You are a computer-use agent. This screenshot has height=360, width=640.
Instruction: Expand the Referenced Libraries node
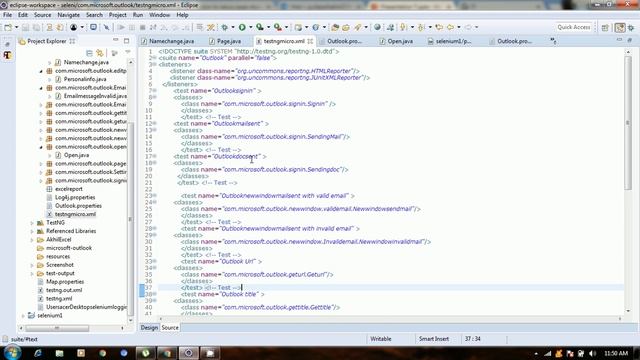32,231
